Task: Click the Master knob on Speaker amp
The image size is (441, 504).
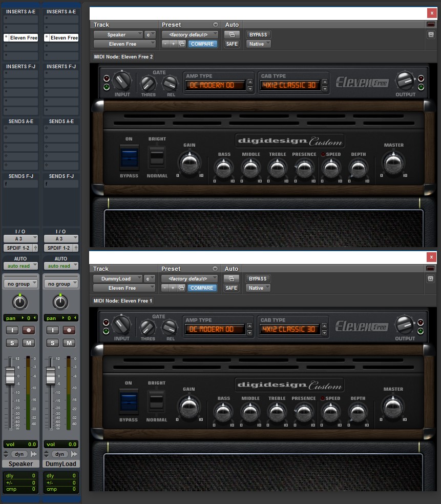Action: (x=393, y=163)
